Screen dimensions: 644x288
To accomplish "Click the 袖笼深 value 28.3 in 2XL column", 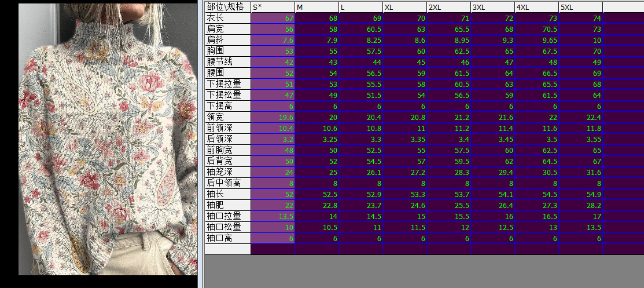I will tap(449, 172).
